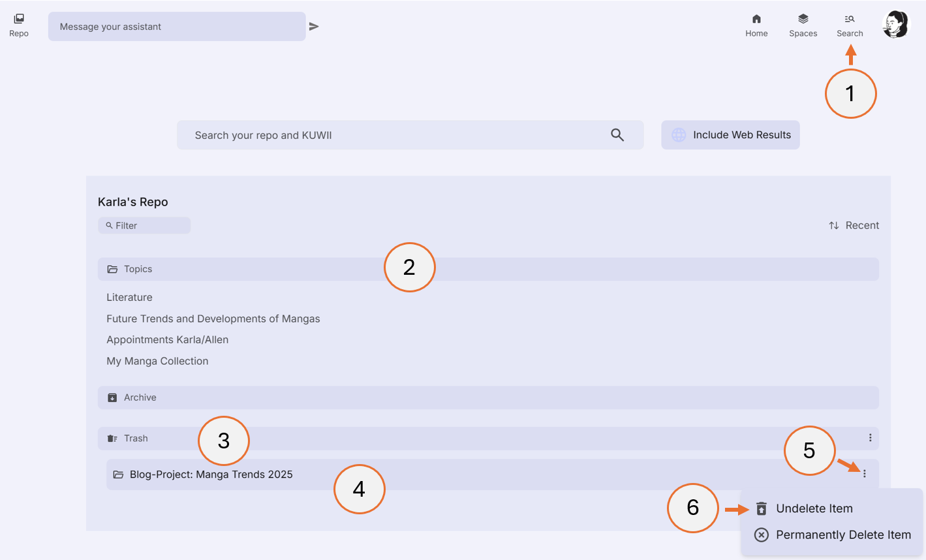The image size is (926, 560).
Task: Click the Archive box icon
Action: tap(111, 397)
